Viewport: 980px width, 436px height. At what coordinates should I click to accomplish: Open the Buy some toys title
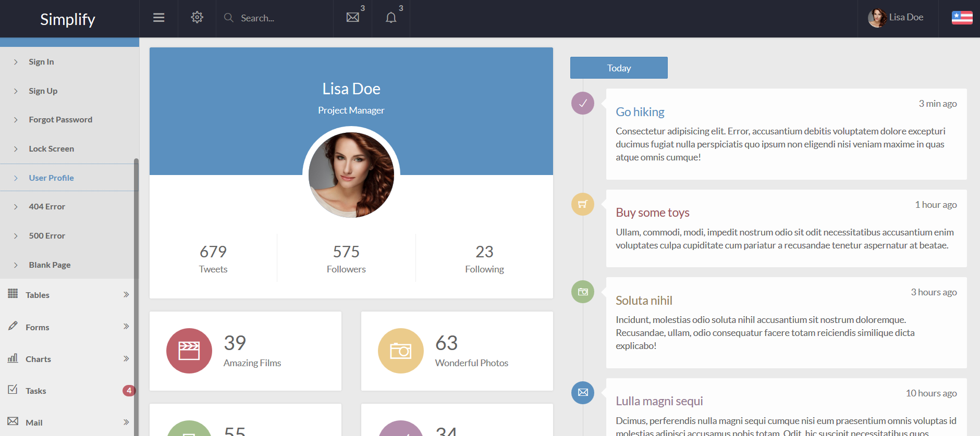[653, 213]
